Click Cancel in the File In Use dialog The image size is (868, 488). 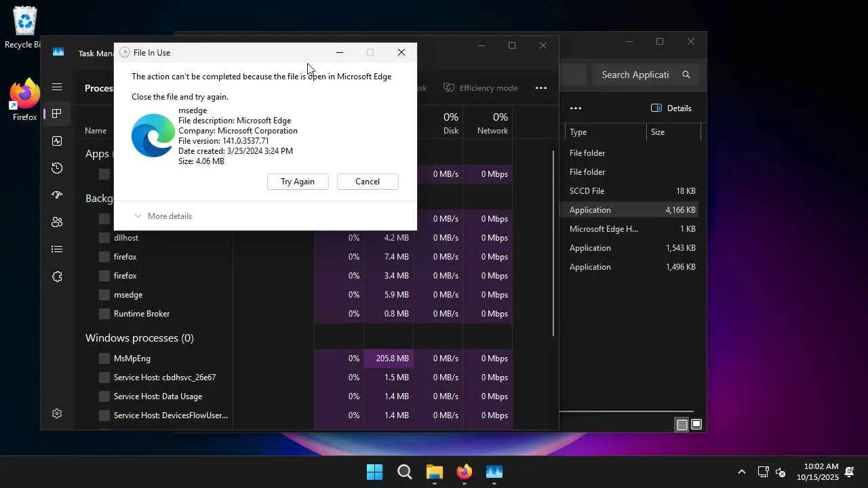(368, 182)
